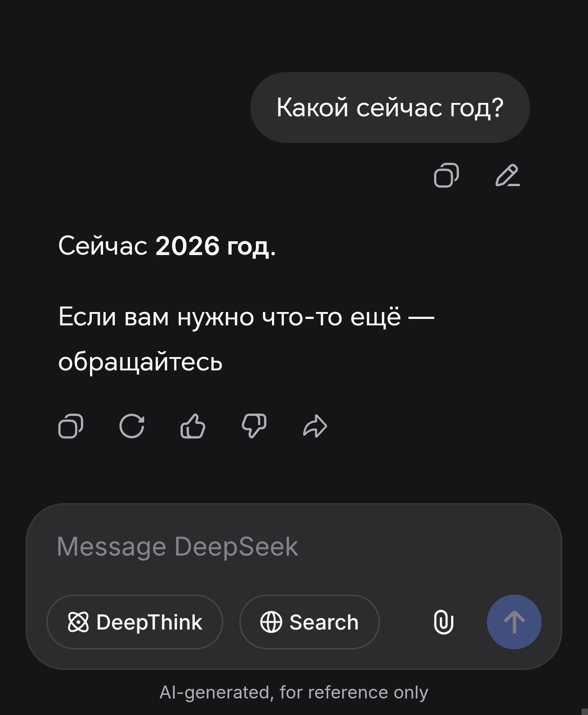Edit the user message with pencil icon
Viewport: 588px width, 715px height.
[x=507, y=176]
